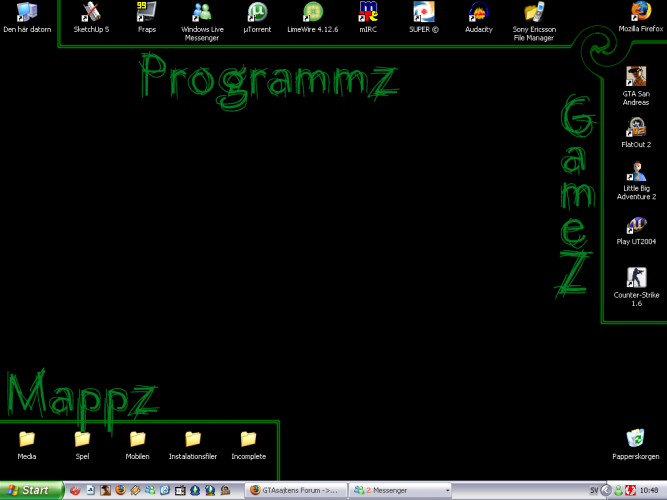667x500 pixels.
Task: Open the Media folder
Action: (27, 439)
